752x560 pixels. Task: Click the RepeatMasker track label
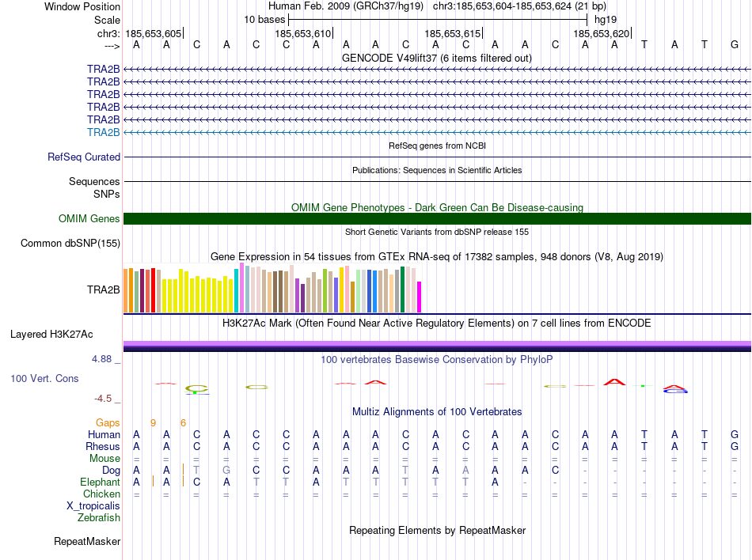[87, 542]
